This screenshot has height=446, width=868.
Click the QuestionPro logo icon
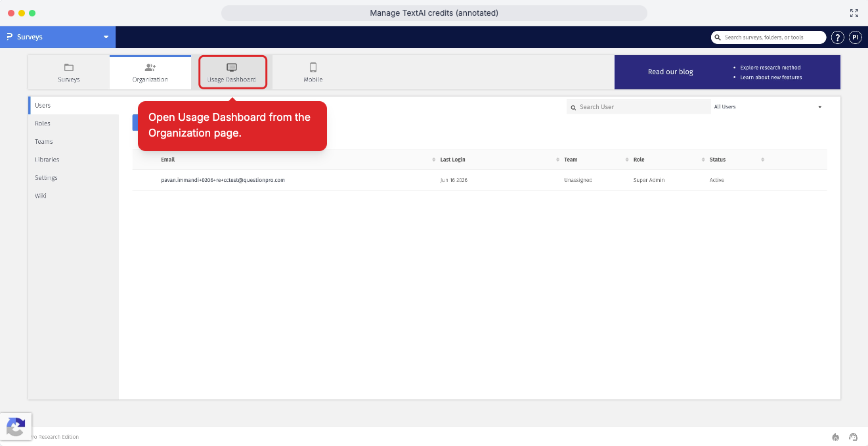9,37
